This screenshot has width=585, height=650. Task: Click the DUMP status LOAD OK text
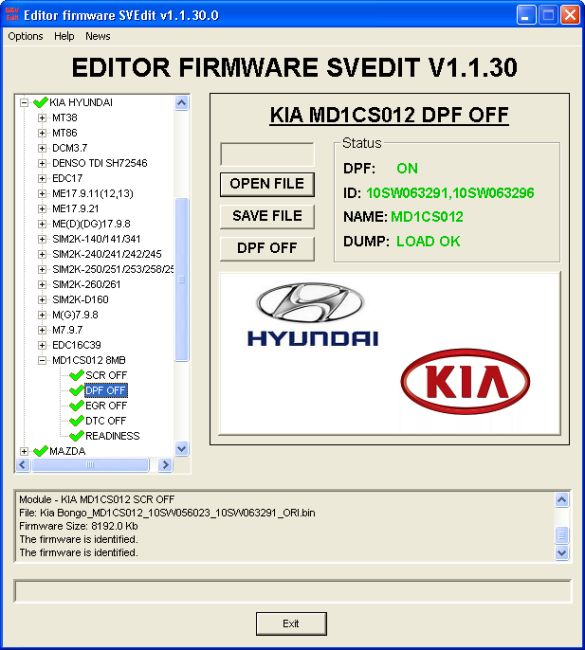[428, 241]
